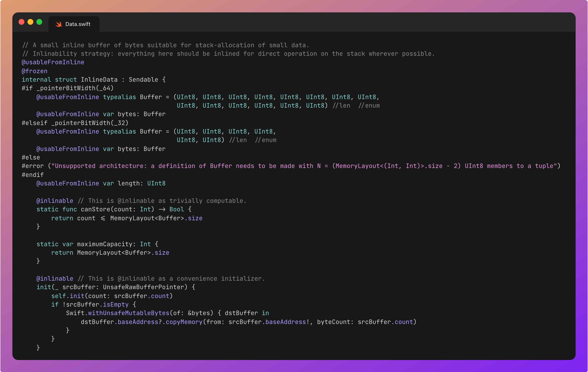Click the green zoom window button
Screen dimensions: 588x372
pos(39,22)
